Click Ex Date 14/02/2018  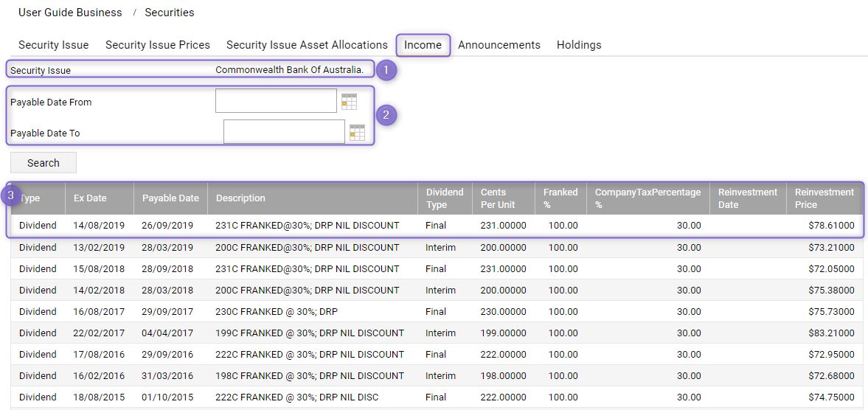click(x=99, y=291)
